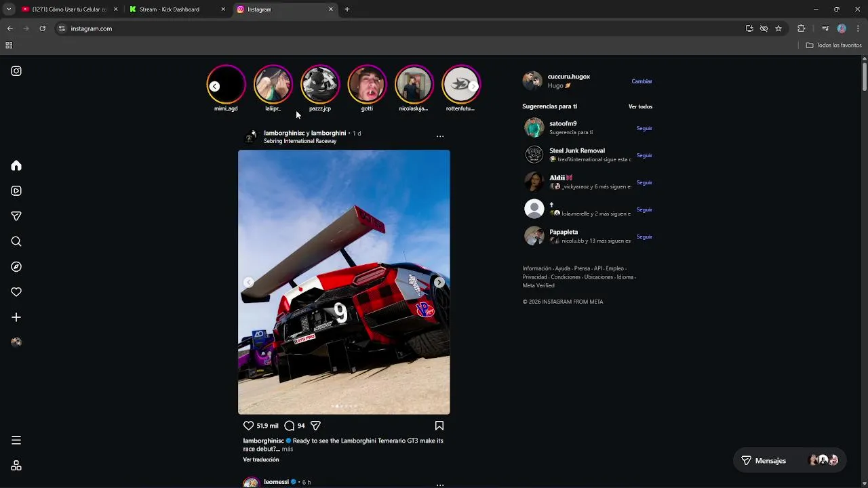Image resolution: width=868 pixels, height=488 pixels.
Task: Click the Idioma footer link
Action: click(x=625, y=277)
